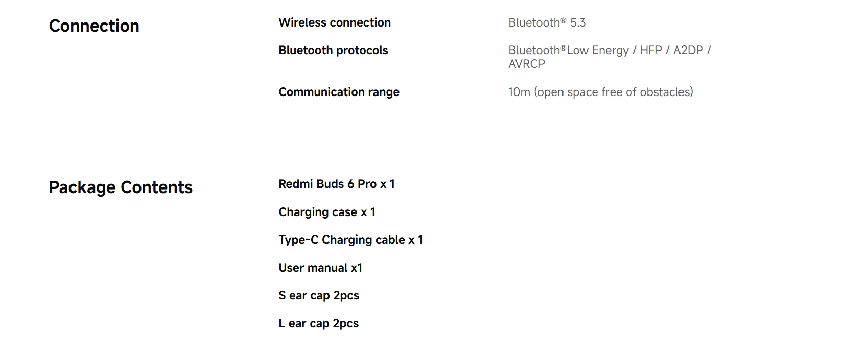
Task: Click the User manual x1 item
Action: (320, 268)
